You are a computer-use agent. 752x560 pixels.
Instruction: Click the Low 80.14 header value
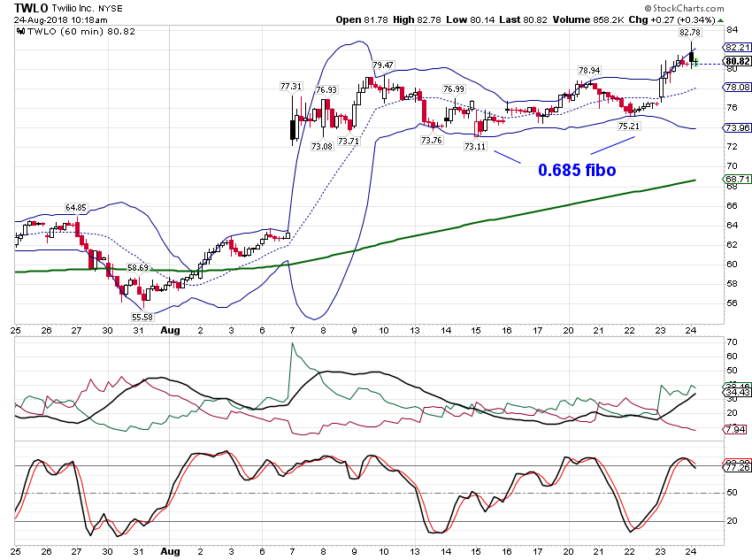tap(470, 19)
